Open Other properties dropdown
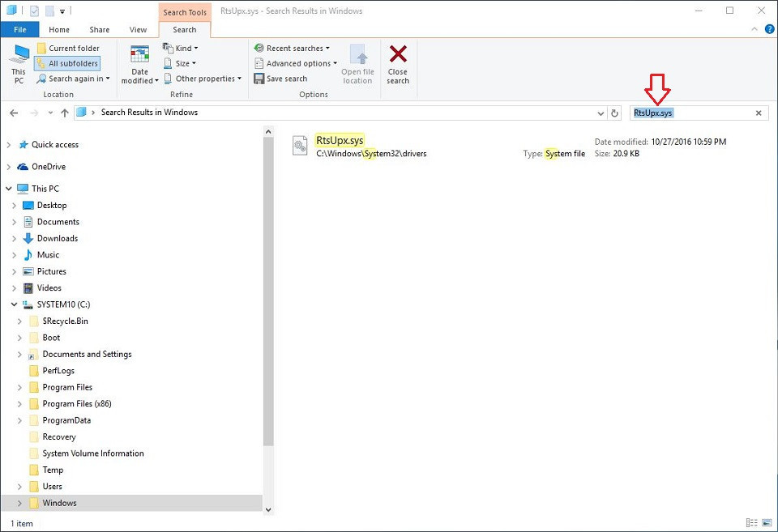The image size is (778, 532). click(203, 79)
